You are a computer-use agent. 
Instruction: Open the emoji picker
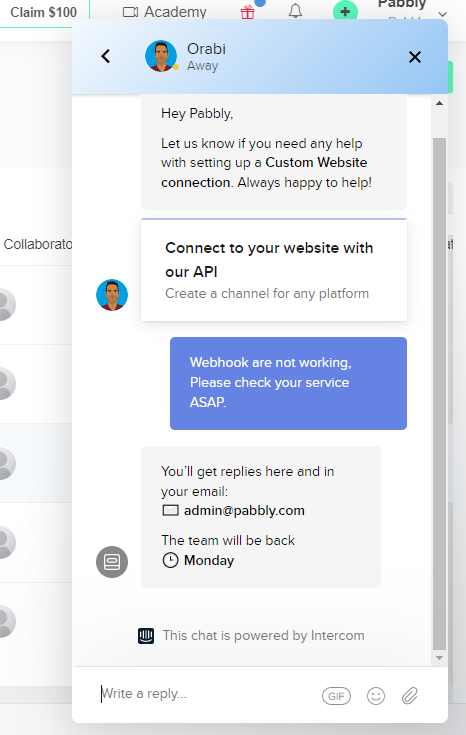[x=376, y=696]
